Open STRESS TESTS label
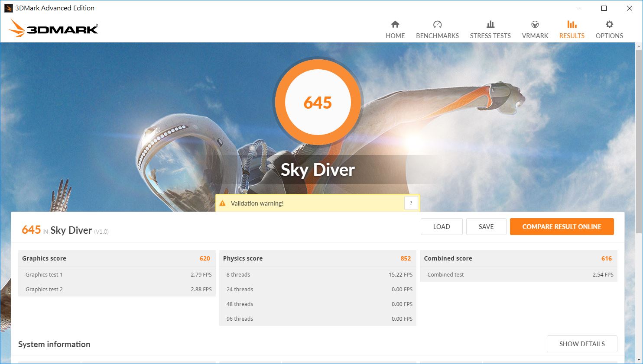 coord(490,36)
